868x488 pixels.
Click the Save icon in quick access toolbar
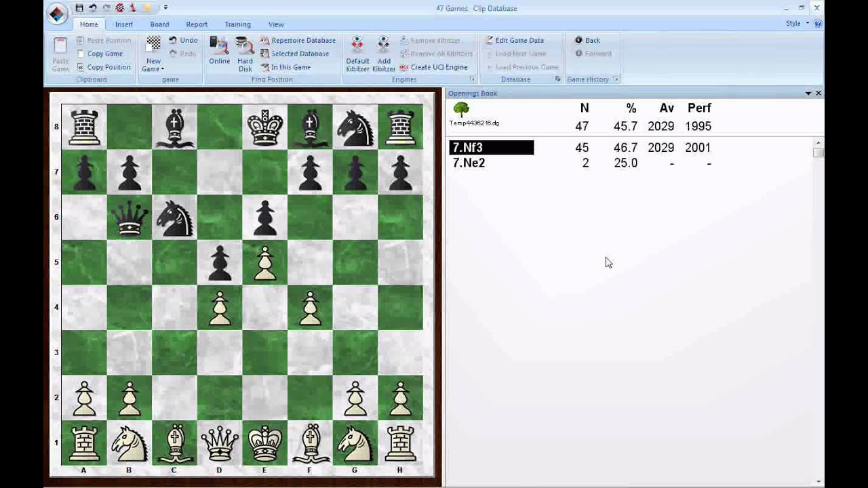point(79,8)
